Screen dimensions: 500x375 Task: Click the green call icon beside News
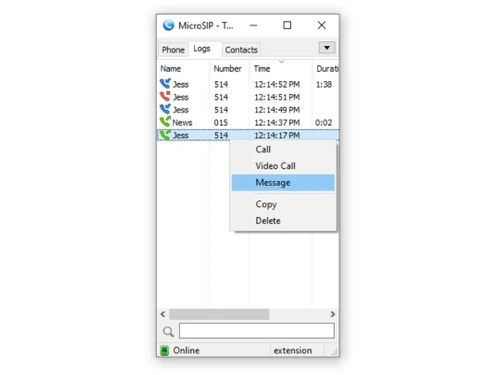(x=165, y=122)
